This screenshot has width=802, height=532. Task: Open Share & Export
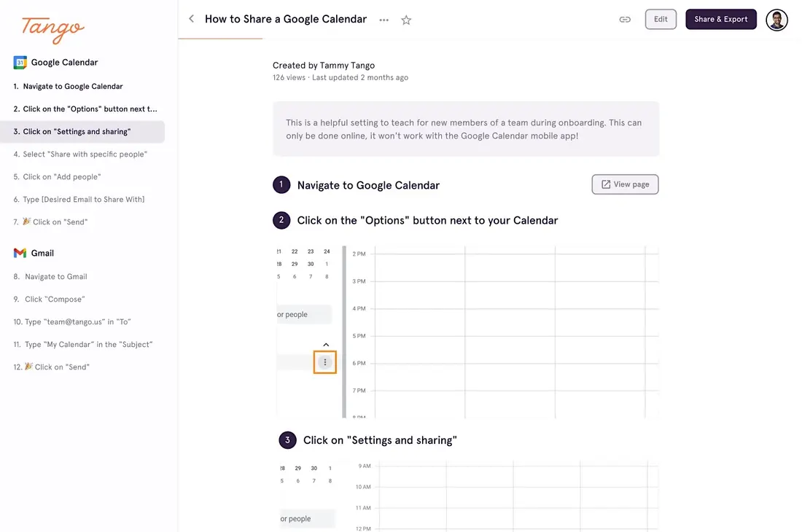coord(720,20)
